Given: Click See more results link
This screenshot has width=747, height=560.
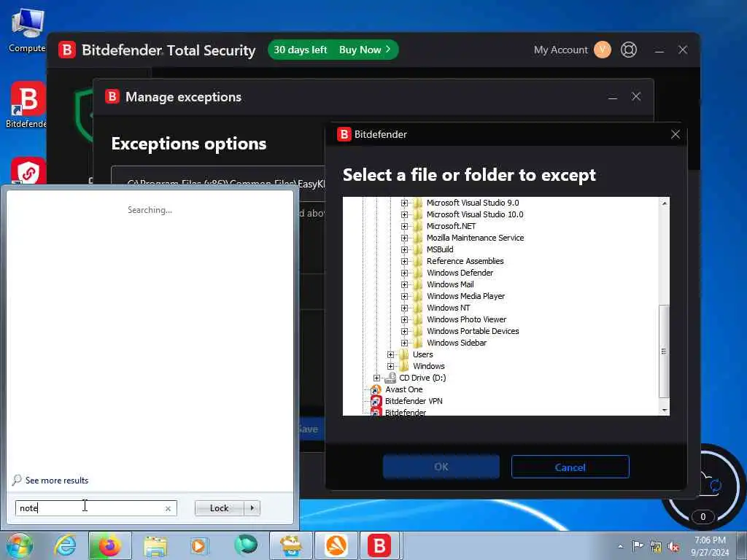Looking at the screenshot, I should click(57, 481).
